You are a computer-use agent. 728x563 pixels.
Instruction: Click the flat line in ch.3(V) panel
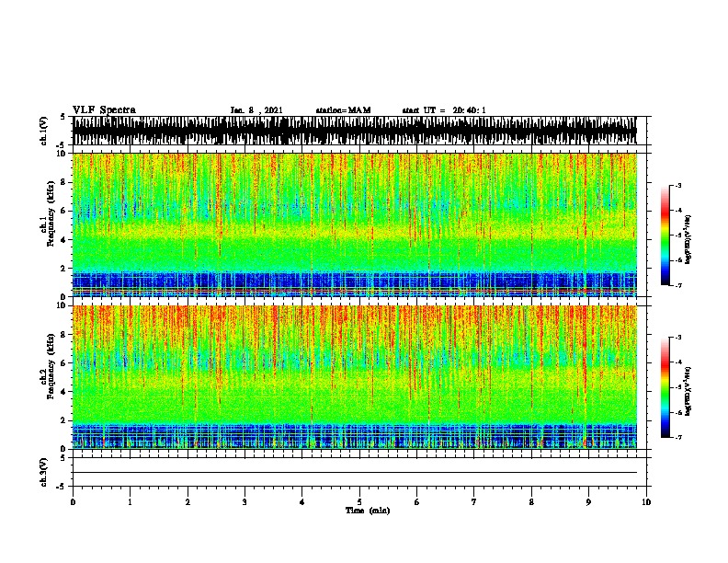355,473
